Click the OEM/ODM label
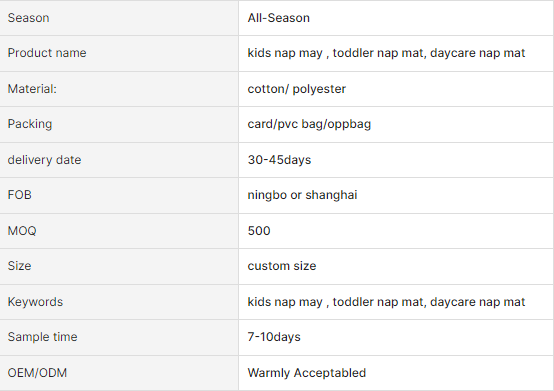Image resolution: width=554 pixels, height=391 pixels. (x=37, y=373)
